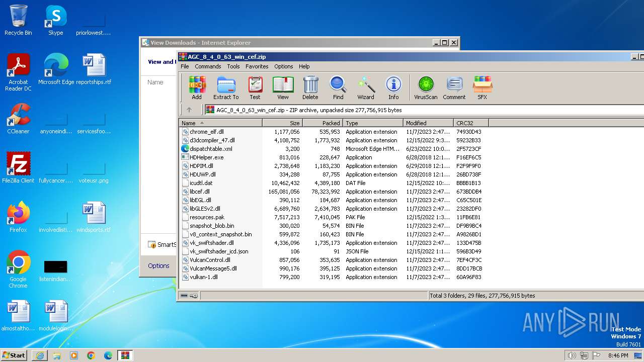Sort by the Name column header
644x362 pixels.
coord(220,123)
